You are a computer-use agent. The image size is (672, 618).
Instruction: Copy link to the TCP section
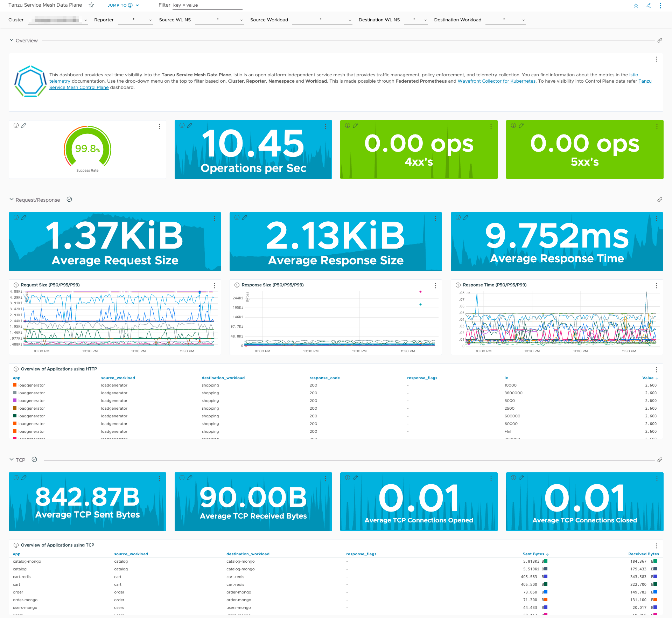660,460
